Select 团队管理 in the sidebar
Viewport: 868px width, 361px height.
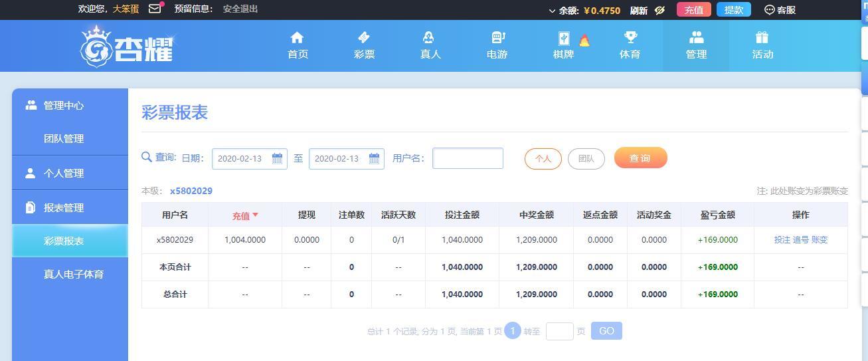(70, 138)
